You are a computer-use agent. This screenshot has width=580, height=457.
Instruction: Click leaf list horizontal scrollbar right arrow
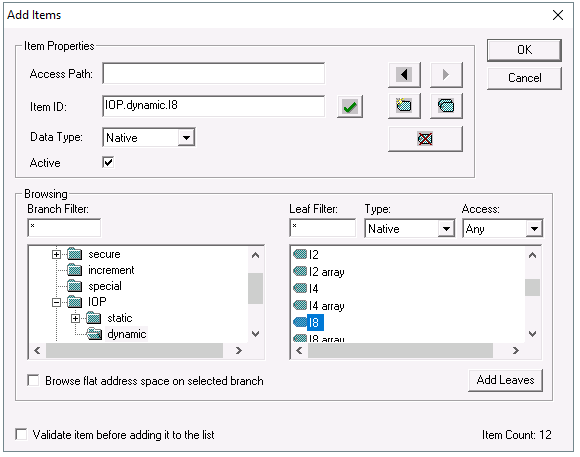point(516,350)
